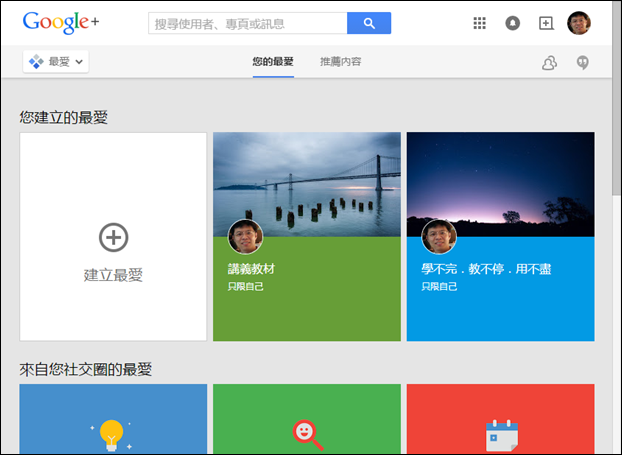
Task: Click the 建立最愛 label
Action: click(113, 275)
